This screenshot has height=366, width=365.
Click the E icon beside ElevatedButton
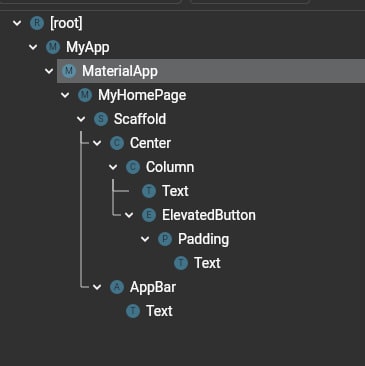pos(149,215)
